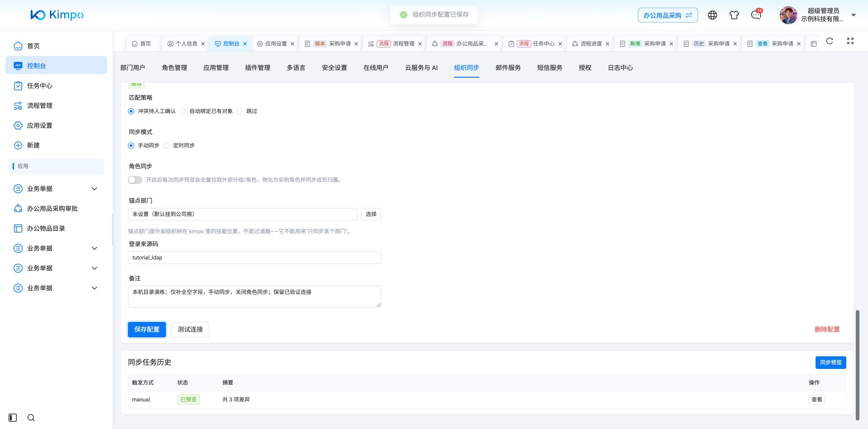Open language globe icon in header
The image size is (868, 429).
coord(712,15)
